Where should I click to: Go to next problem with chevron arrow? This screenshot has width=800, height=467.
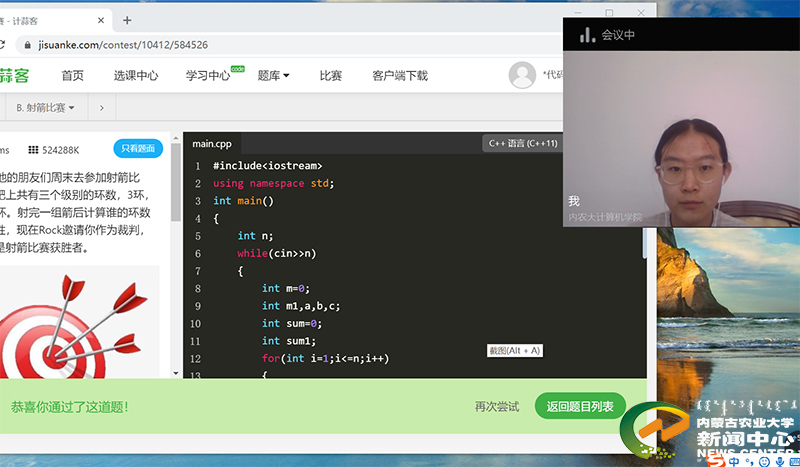[102, 108]
